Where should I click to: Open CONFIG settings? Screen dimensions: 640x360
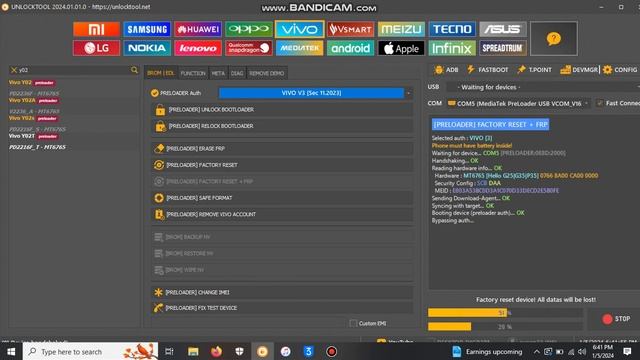(620, 70)
